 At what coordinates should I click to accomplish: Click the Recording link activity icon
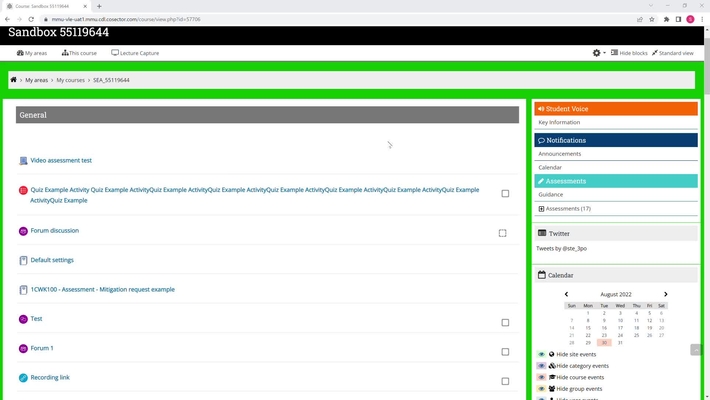point(24,378)
